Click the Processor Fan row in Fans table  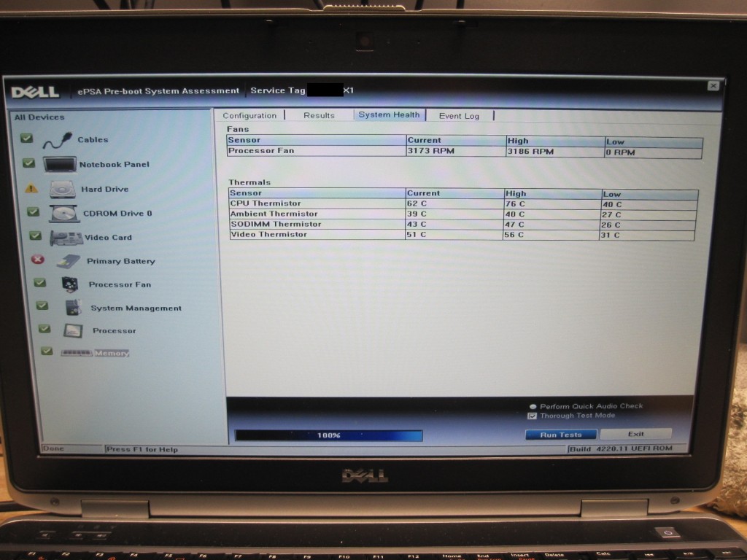pos(465,152)
